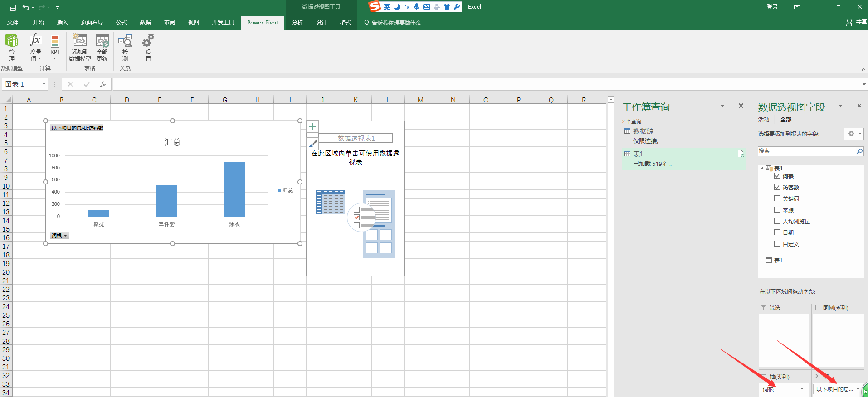Click the 表1 query load icon
This screenshot has height=397, width=868.
click(x=741, y=154)
